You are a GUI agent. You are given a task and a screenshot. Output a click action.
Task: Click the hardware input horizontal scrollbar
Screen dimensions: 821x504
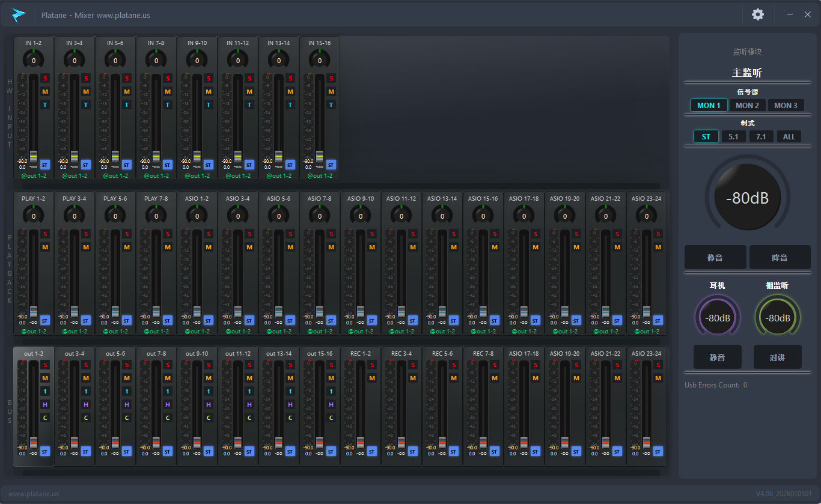(x=341, y=186)
